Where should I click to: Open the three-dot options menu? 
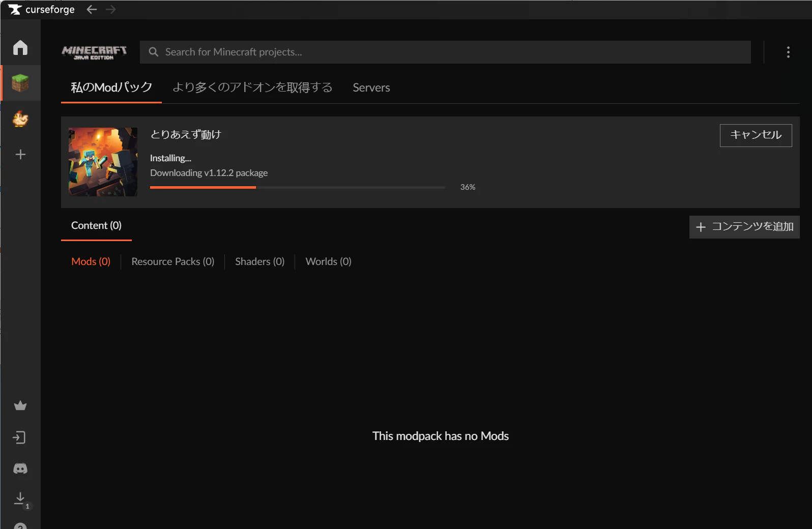(788, 52)
